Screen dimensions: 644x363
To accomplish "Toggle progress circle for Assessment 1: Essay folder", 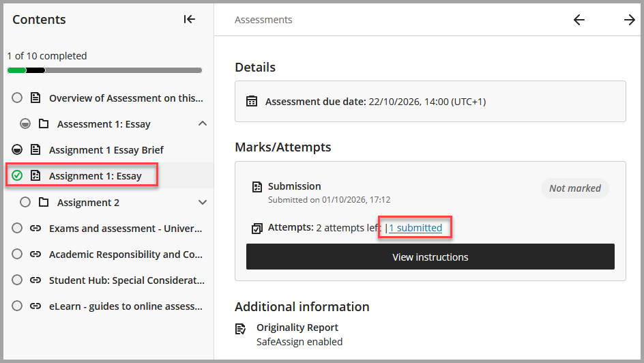I will (x=25, y=124).
